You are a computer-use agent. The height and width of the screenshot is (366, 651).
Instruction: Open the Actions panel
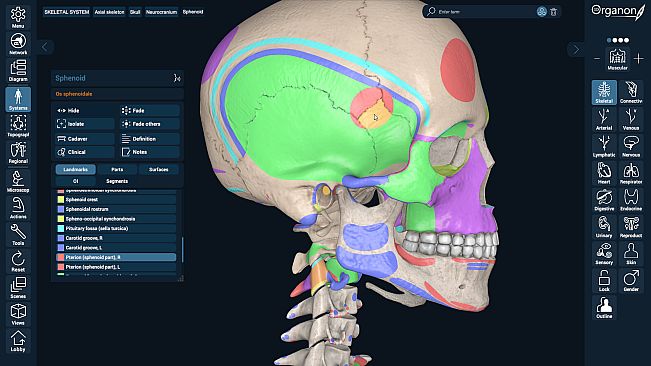point(18,208)
